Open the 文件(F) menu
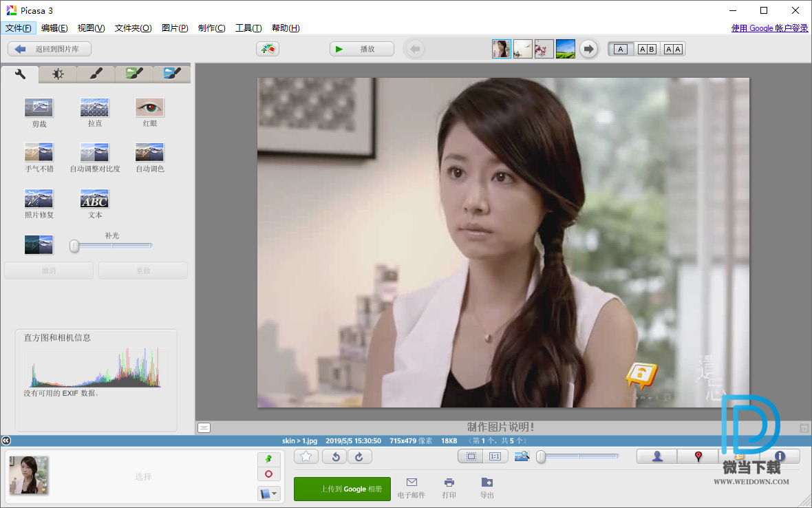Screen dimensions: 812x508 coord(18,28)
